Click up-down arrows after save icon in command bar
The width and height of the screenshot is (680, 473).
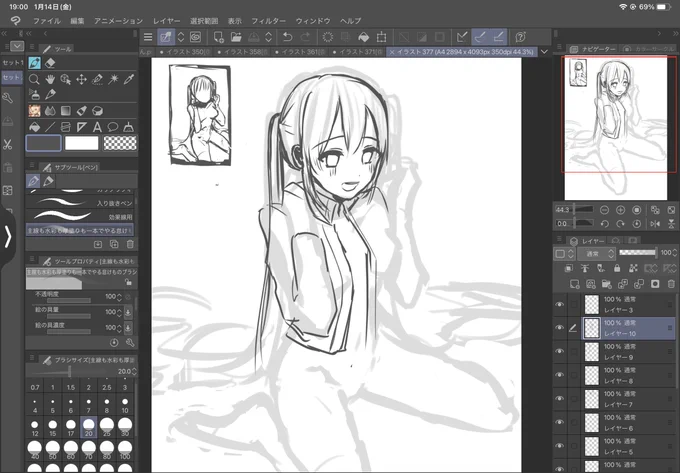click(x=268, y=37)
